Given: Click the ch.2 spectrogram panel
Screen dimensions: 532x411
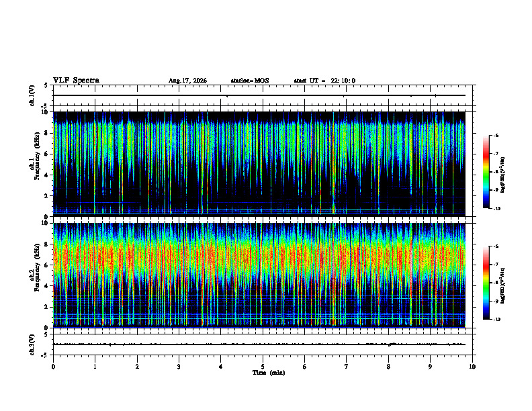Looking at the screenshot, I should 259,275.
